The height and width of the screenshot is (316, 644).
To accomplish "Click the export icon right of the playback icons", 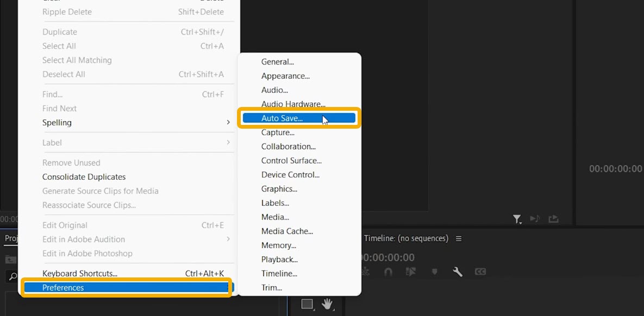I will (x=553, y=219).
